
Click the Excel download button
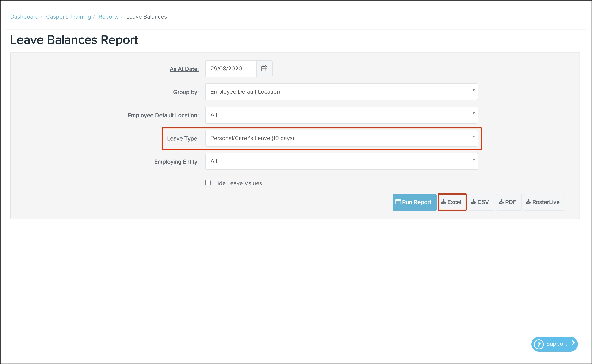(x=451, y=202)
